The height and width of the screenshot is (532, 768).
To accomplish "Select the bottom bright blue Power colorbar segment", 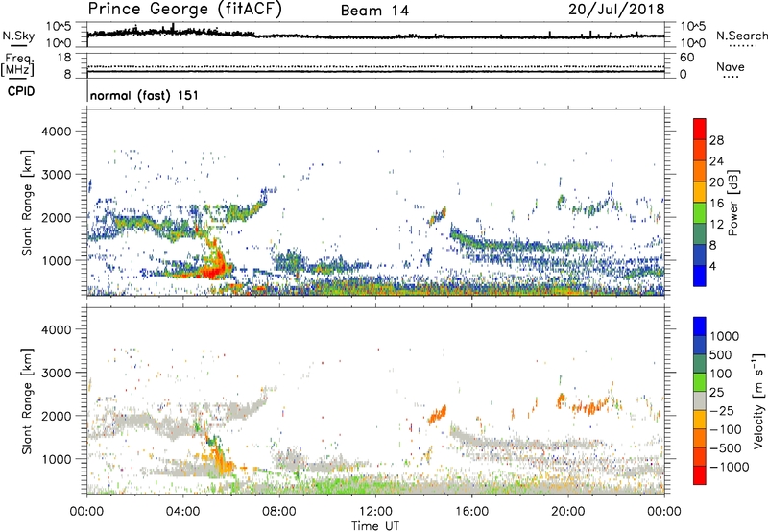I will (700, 276).
